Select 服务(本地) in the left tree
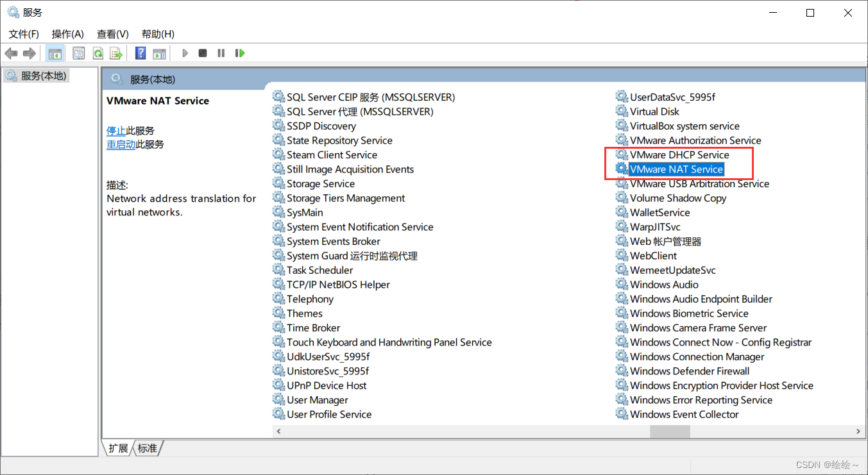The width and height of the screenshot is (868, 475). (x=44, y=76)
